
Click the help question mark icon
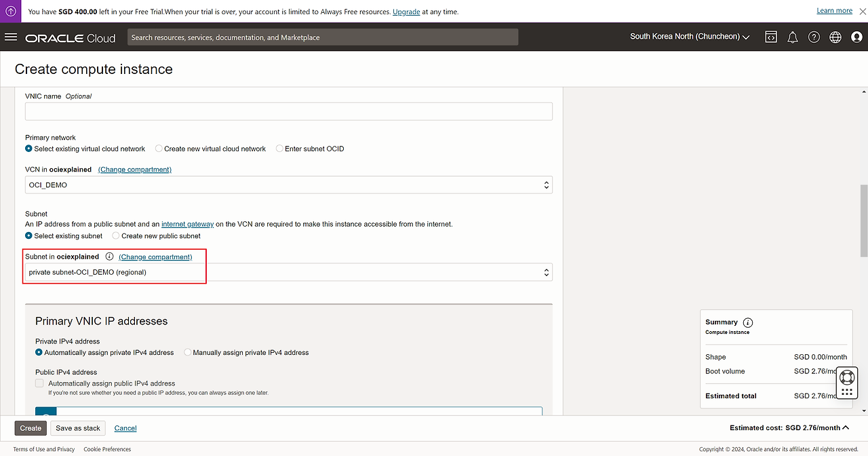click(x=814, y=37)
